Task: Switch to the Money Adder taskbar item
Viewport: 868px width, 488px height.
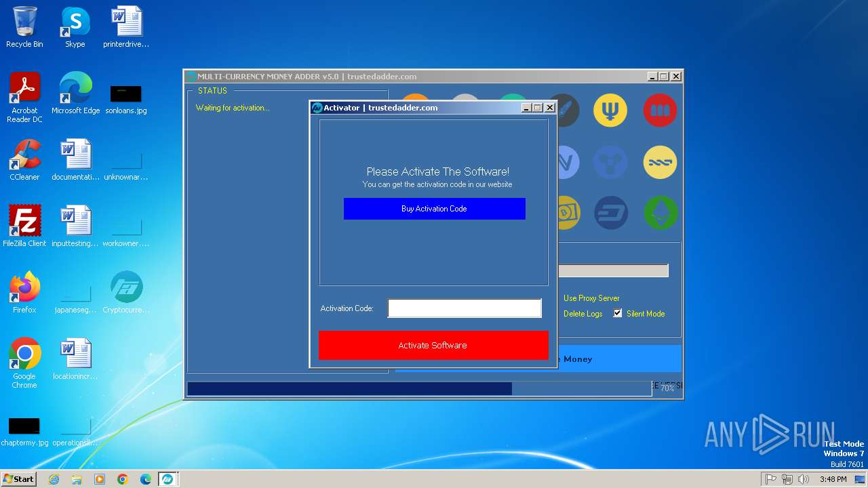Action: 167,479
